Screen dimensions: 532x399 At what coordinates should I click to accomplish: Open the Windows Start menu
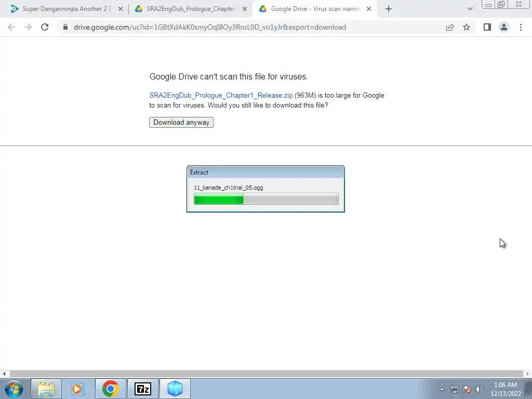pyautogui.click(x=14, y=389)
